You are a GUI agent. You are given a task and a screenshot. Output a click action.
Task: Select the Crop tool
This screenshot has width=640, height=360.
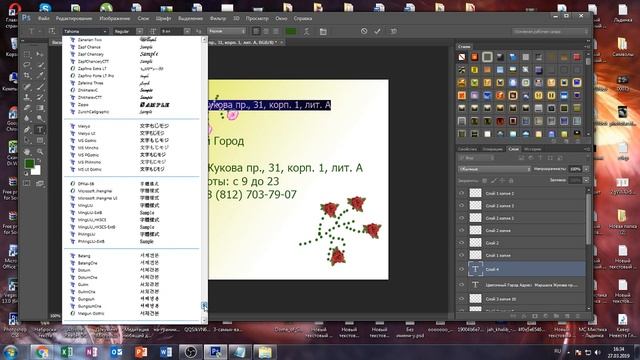pos(27,76)
